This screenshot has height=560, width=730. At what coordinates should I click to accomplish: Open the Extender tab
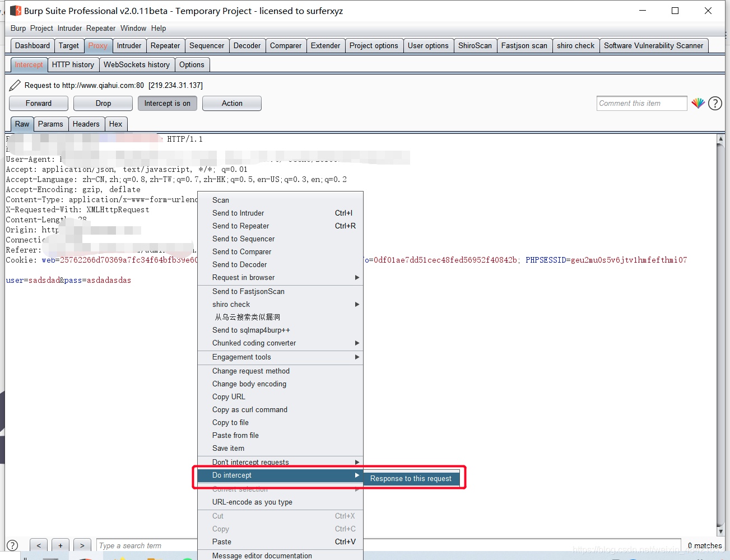tap(326, 45)
